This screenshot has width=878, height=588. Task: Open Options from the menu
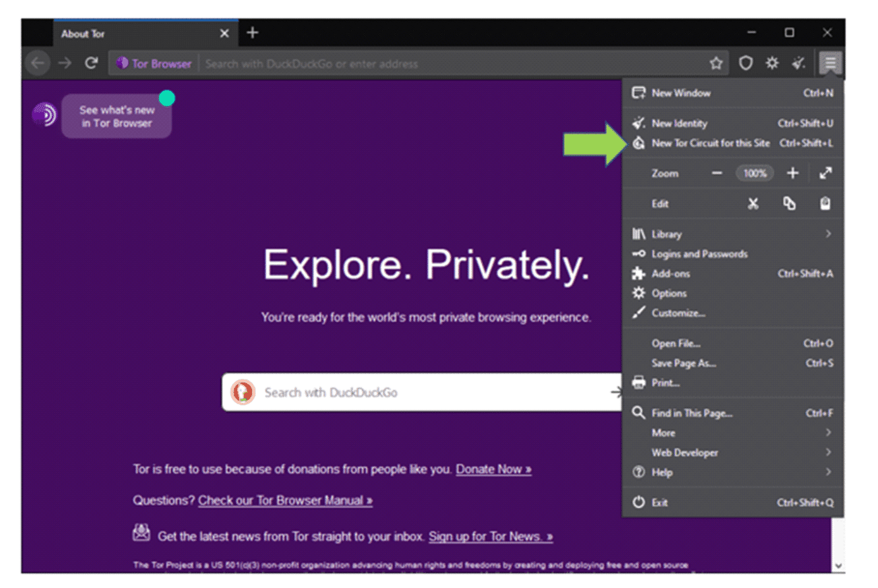(x=733, y=293)
